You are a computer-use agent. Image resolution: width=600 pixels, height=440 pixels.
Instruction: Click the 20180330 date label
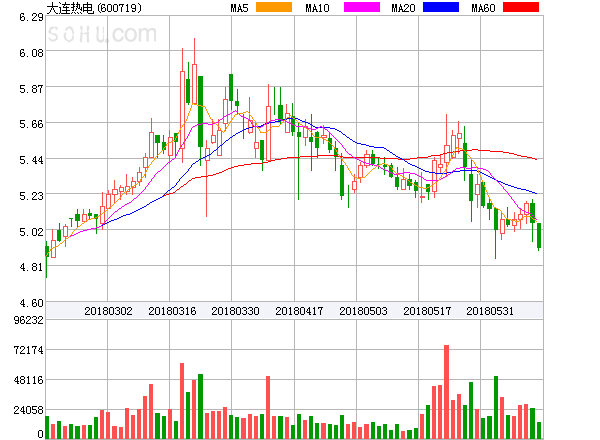tap(235, 311)
